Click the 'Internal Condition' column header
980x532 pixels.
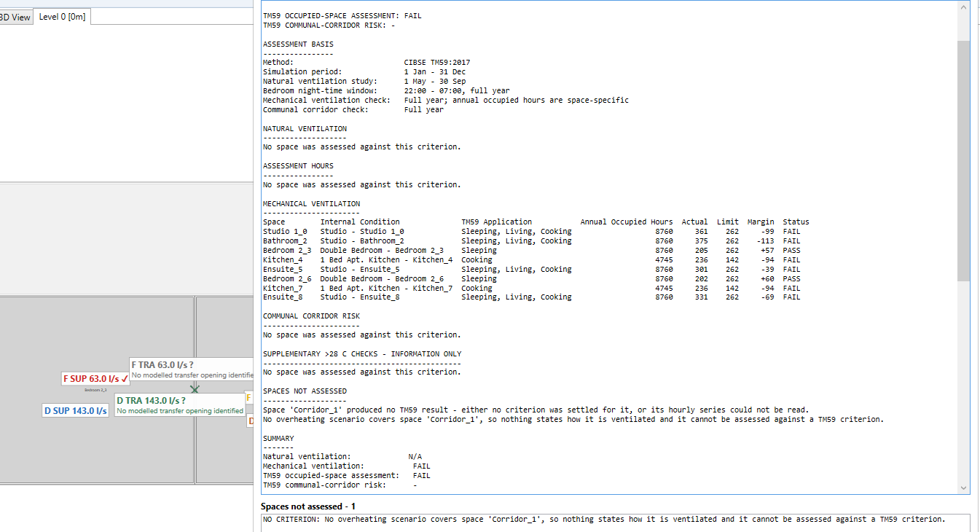[x=360, y=222]
